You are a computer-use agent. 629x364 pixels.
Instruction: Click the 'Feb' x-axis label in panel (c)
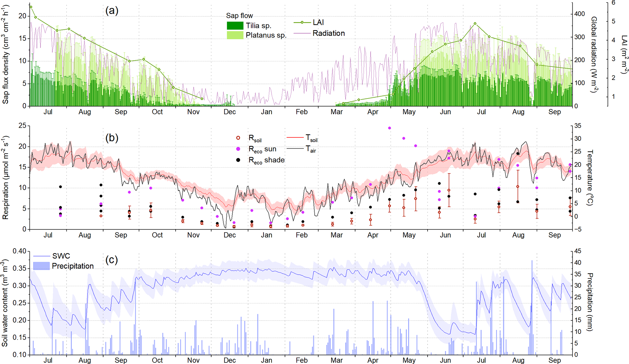302,360
